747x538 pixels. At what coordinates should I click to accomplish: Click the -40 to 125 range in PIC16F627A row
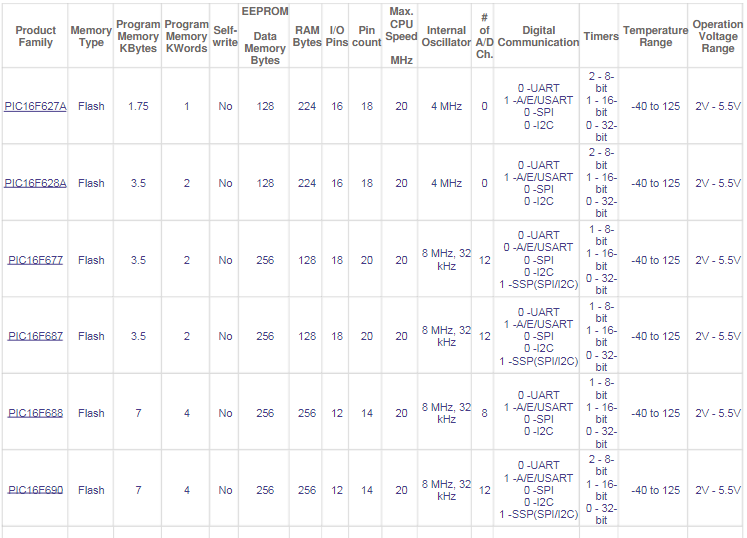point(656,106)
